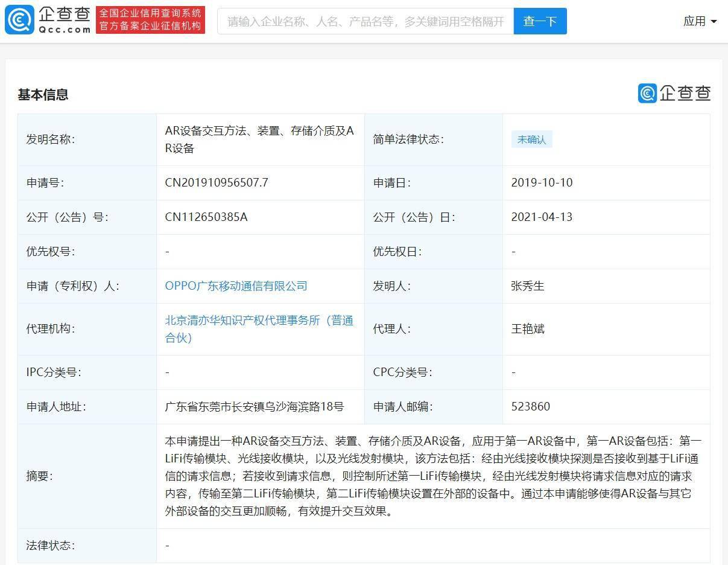Click application date 2019-10-10
The height and width of the screenshot is (565, 728).
(x=542, y=183)
